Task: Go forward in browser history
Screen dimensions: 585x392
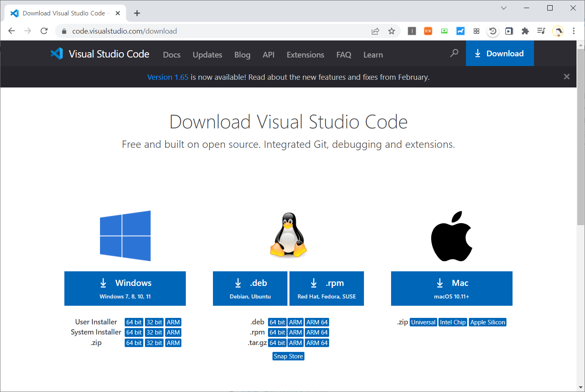Action: coord(28,31)
